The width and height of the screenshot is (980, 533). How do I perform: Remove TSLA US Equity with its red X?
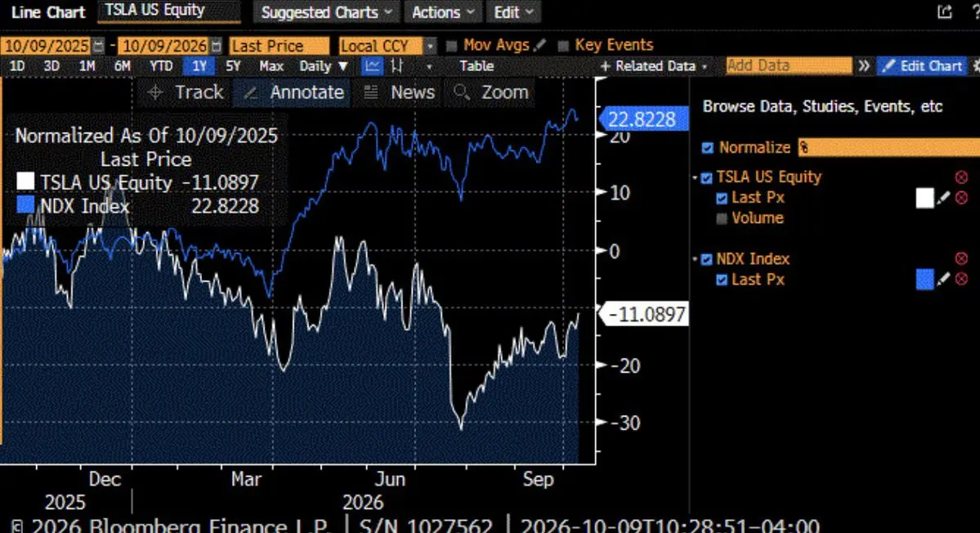(961, 177)
